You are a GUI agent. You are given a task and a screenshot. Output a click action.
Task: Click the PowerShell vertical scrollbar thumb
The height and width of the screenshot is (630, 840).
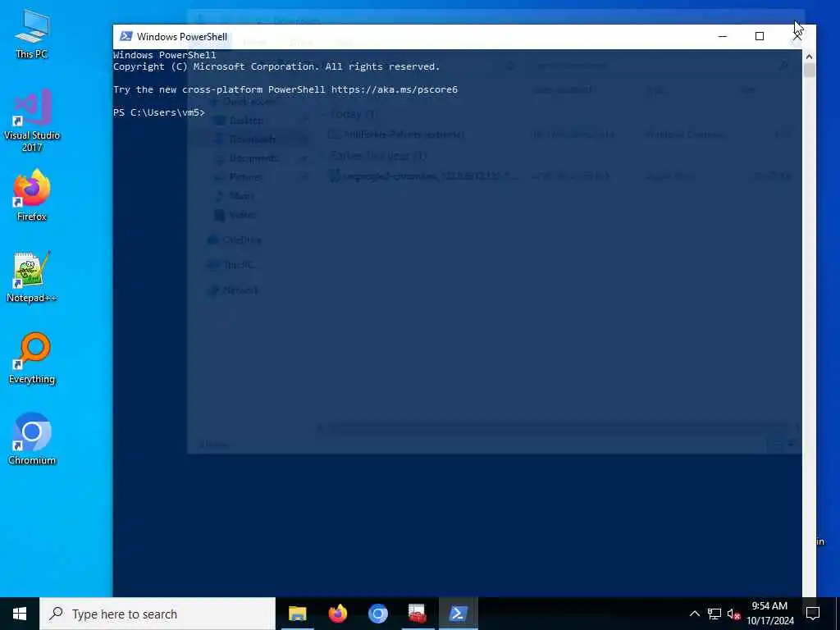click(809, 71)
